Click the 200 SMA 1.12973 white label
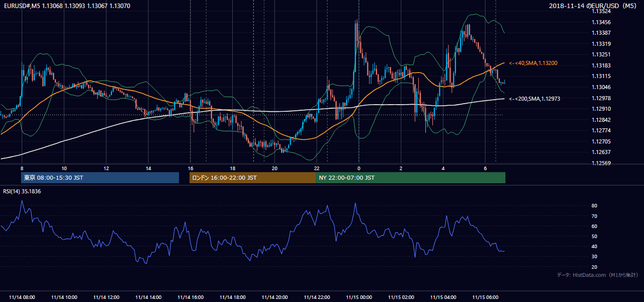This screenshot has height=302, width=644. (x=535, y=99)
